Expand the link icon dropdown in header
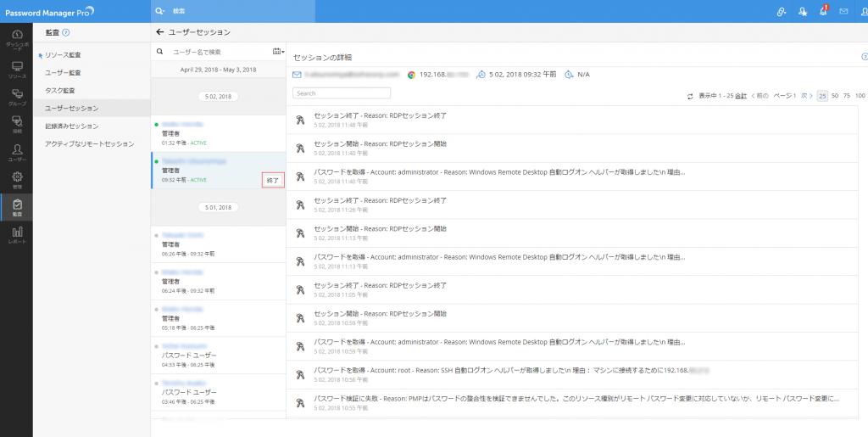868x437 pixels. (782, 11)
